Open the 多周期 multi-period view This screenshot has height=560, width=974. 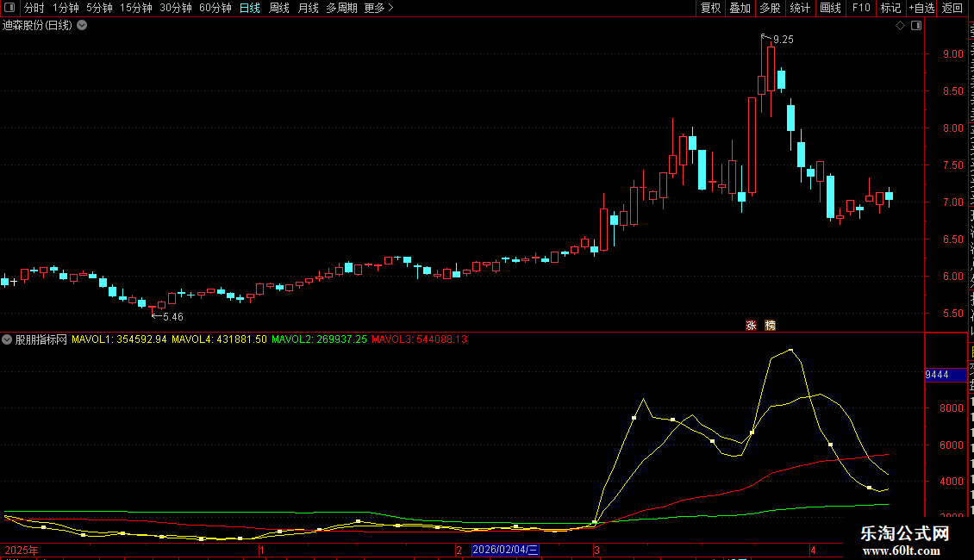pyautogui.click(x=341, y=8)
